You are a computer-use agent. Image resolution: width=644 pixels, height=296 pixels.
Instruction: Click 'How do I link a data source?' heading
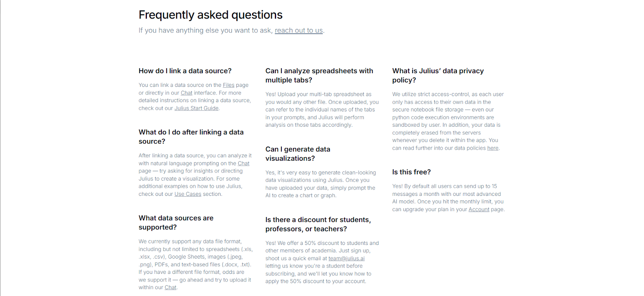pos(185,71)
